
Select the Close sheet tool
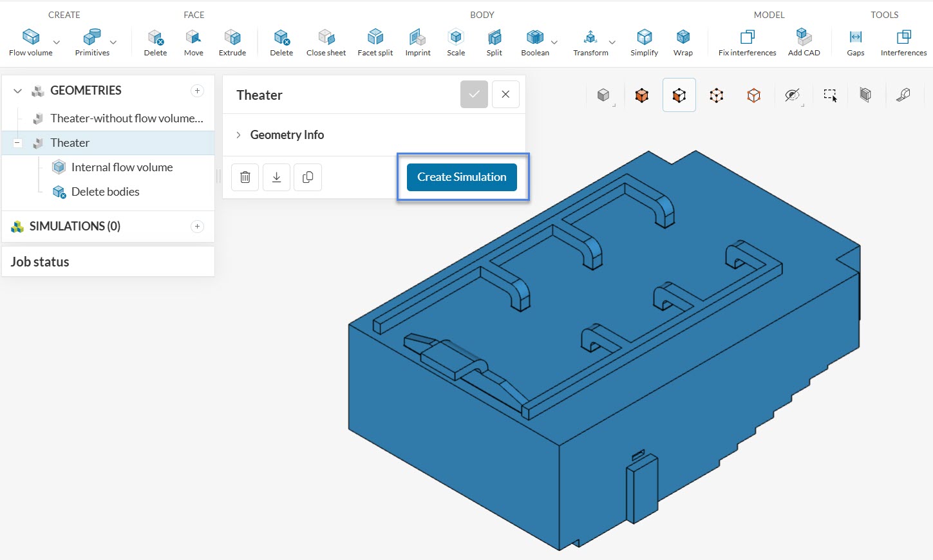coord(326,42)
